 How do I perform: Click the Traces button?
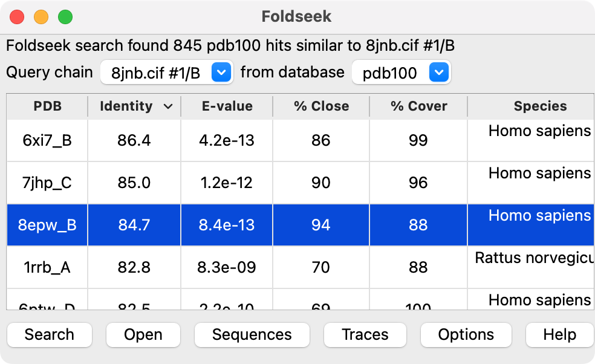[x=365, y=335]
